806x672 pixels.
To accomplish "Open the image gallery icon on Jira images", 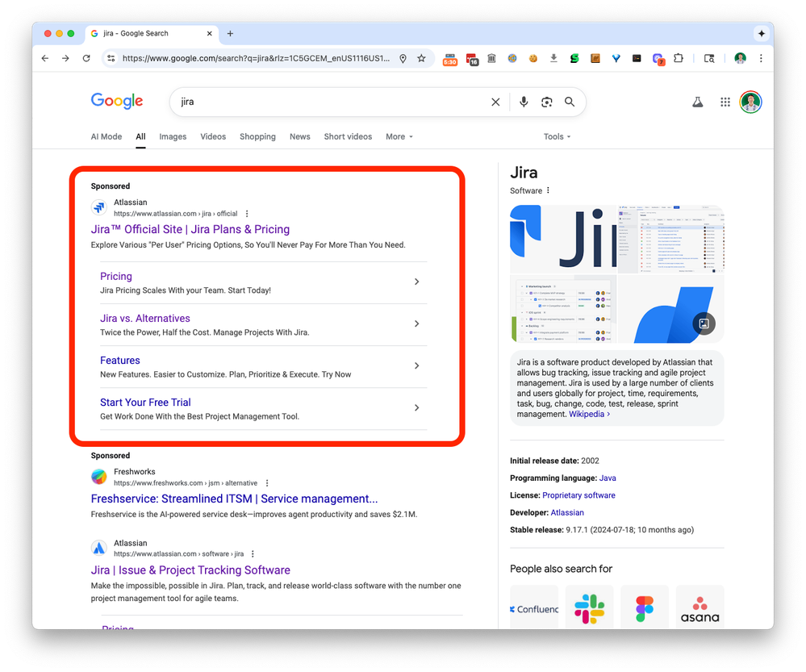I will tap(704, 323).
